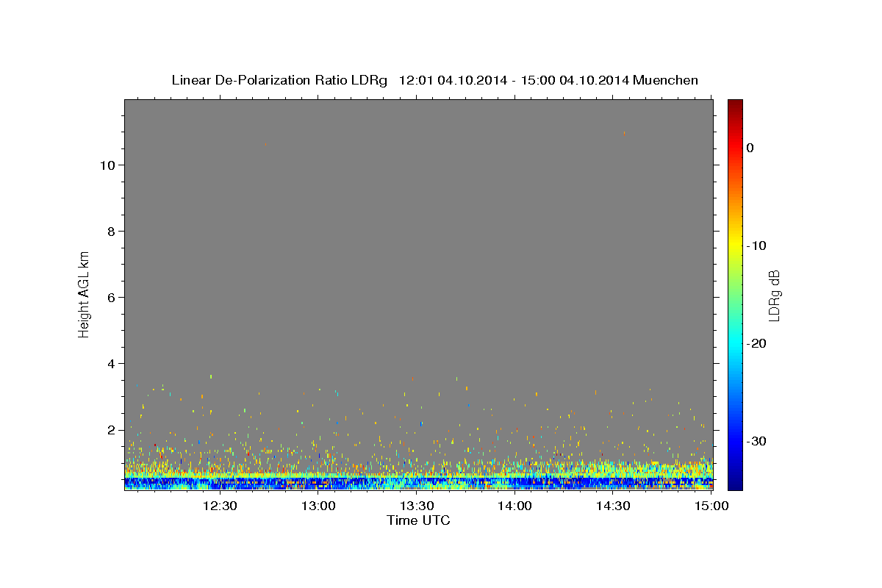Click the 6 km height tick label
Screen dimensions: 882x588
[x=111, y=298]
